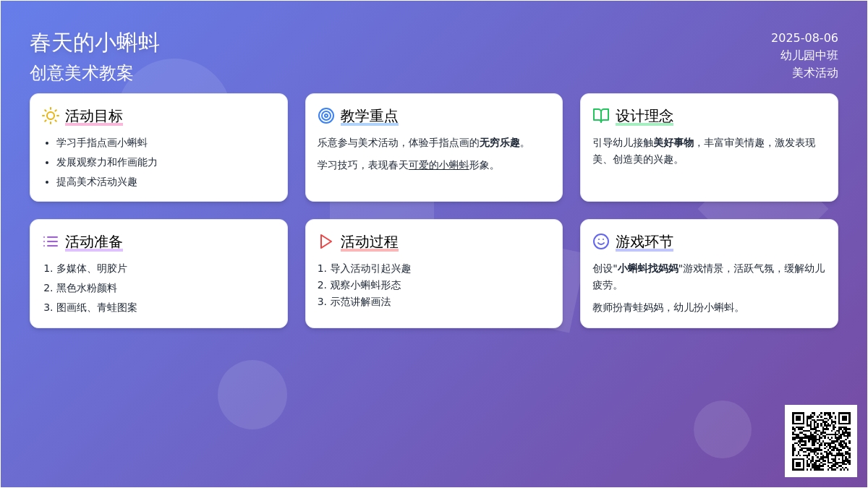Click bullet 发展观察力和作画能力
Image resolution: width=868 pixels, height=488 pixels.
tap(107, 162)
